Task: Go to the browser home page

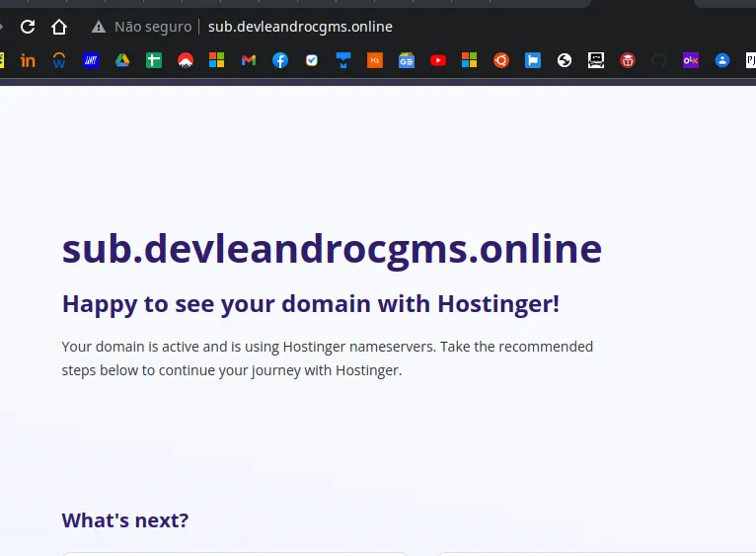Action: 59,27
